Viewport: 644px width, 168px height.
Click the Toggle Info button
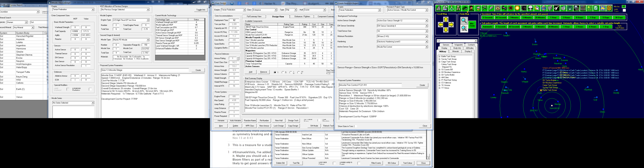pyautogui.click(x=201, y=10)
